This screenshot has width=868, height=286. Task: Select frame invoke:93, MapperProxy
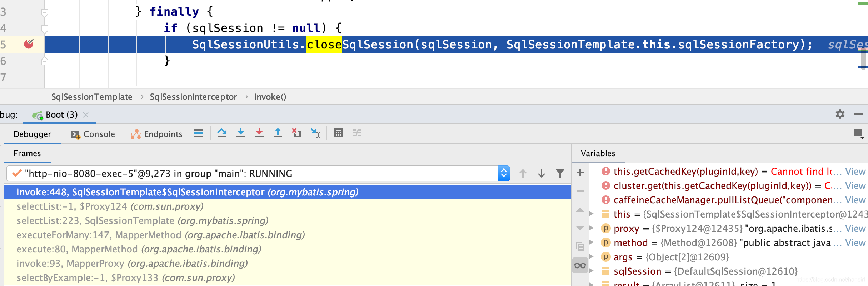287,264
